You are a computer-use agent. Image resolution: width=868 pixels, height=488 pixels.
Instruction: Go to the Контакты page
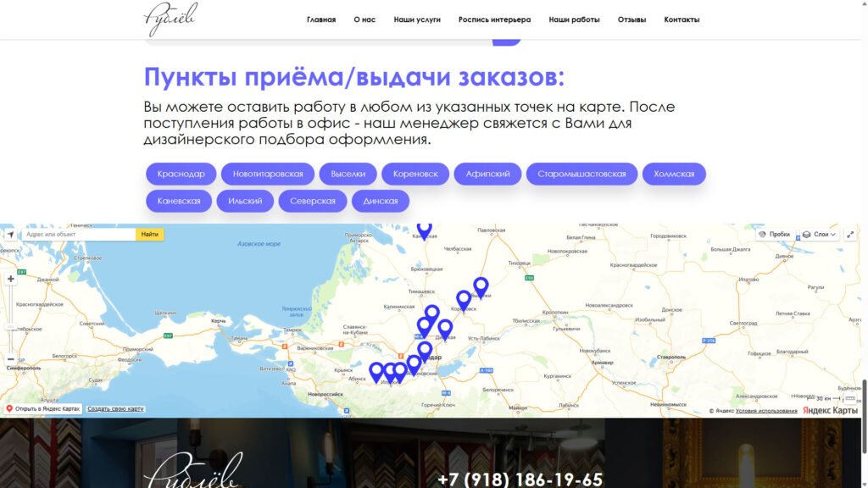[682, 19]
